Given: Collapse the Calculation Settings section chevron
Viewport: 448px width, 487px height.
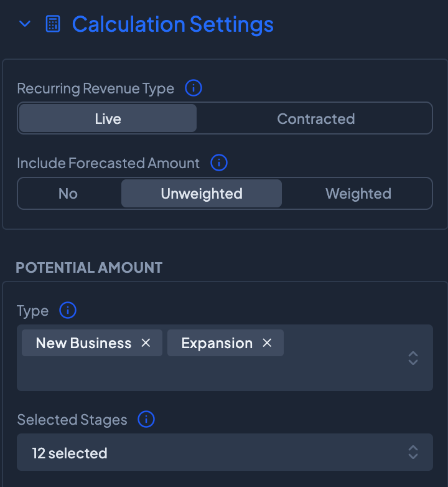Looking at the screenshot, I should point(25,24).
